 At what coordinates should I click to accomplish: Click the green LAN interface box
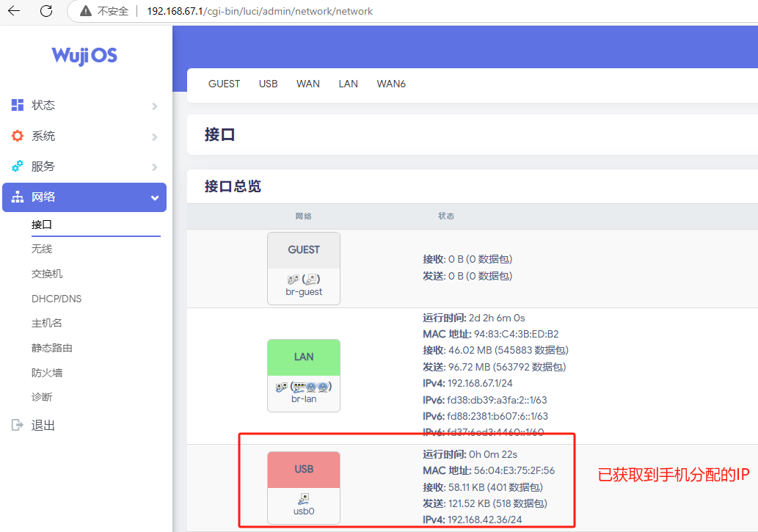(304, 357)
